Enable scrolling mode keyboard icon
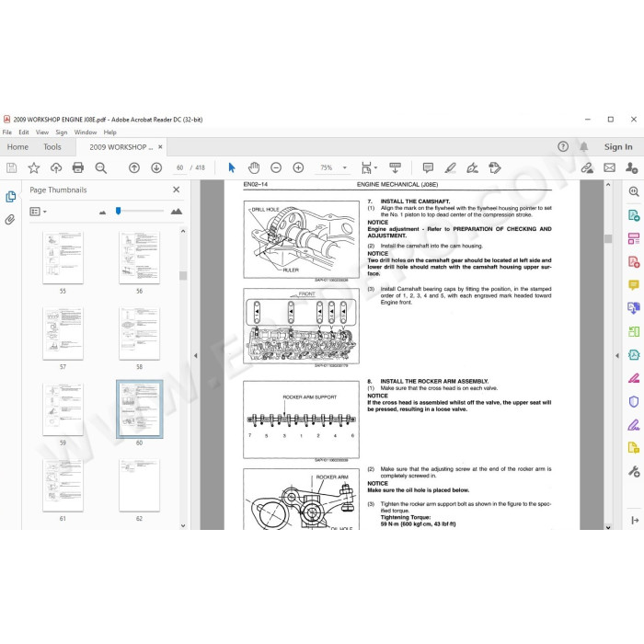Viewport: 644px width, 644px height. click(x=395, y=167)
